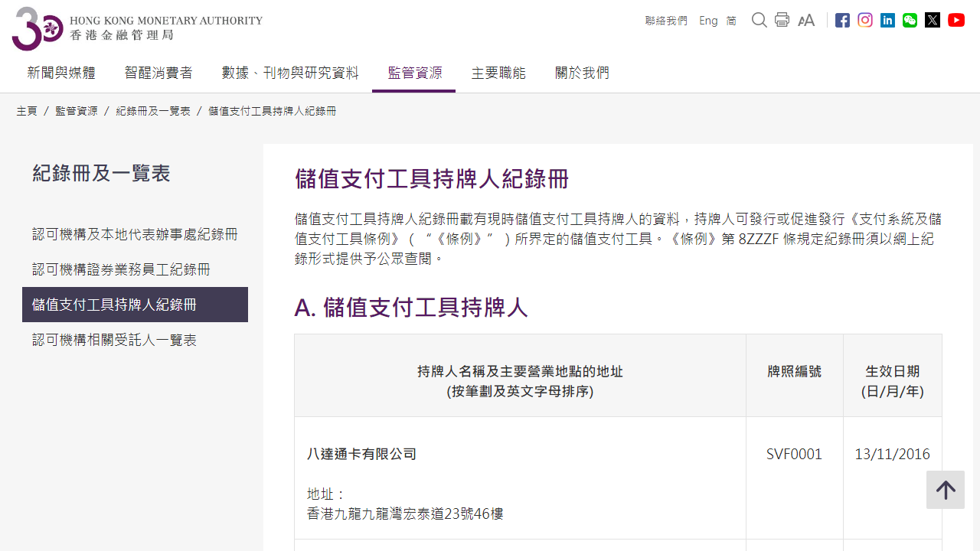Click the X (Twitter) icon

(x=933, y=20)
